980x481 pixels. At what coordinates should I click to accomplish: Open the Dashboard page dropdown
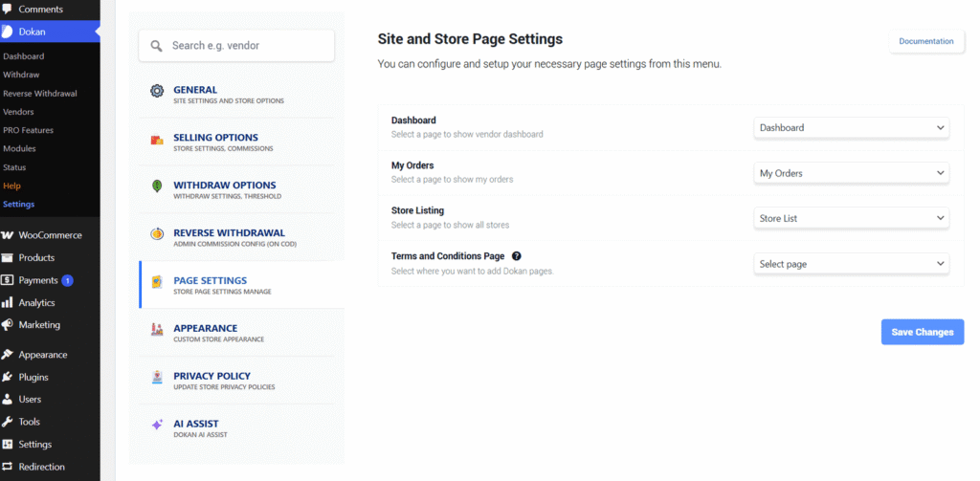coord(851,128)
